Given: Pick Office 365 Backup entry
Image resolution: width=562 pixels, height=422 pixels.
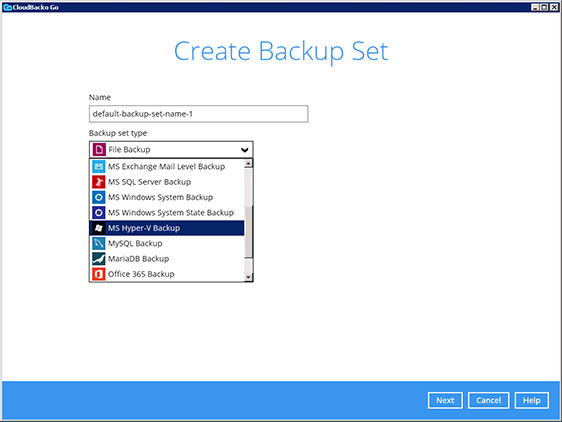Looking at the screenshot, I should click(167, 274).
